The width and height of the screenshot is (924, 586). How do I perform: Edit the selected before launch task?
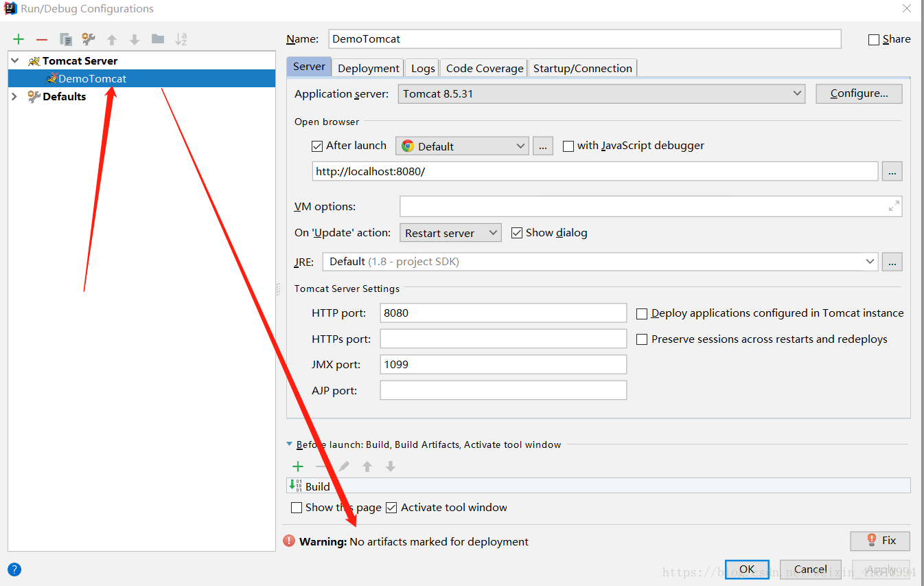[344, 466]
